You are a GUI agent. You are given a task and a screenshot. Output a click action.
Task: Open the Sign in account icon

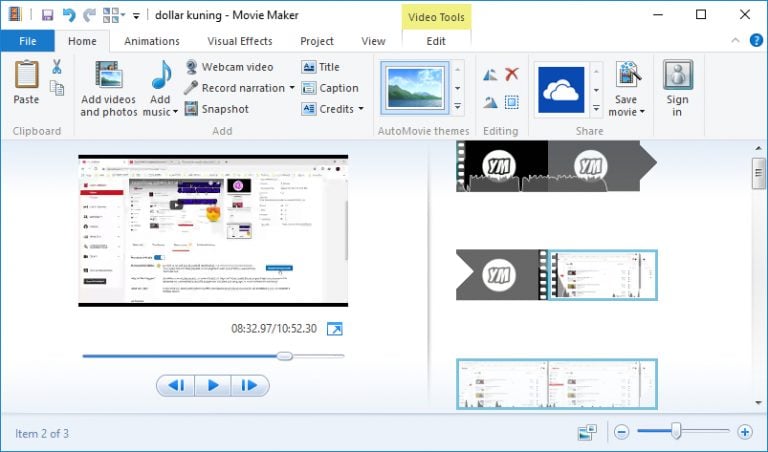677,76
